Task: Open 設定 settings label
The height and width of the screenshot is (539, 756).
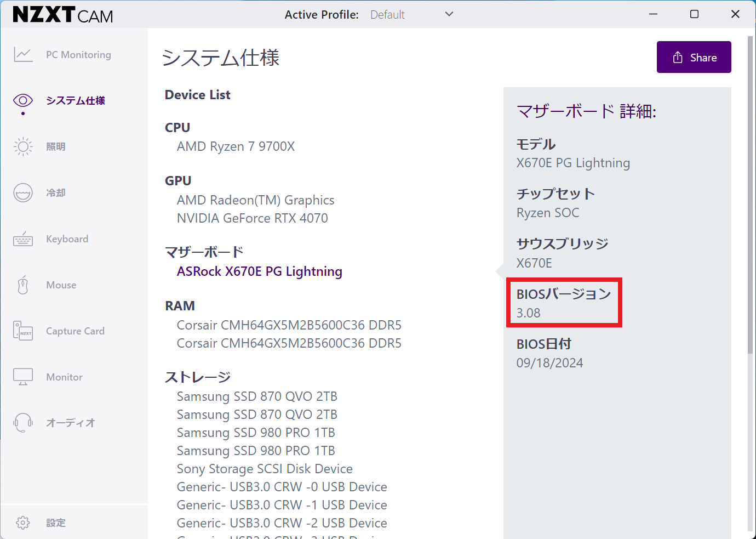Action: click(x=56, y=523)
